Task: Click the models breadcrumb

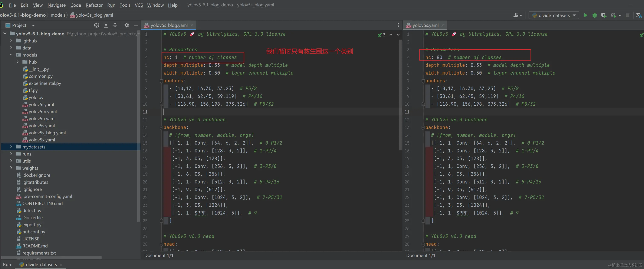Action: tap(58, 15)
